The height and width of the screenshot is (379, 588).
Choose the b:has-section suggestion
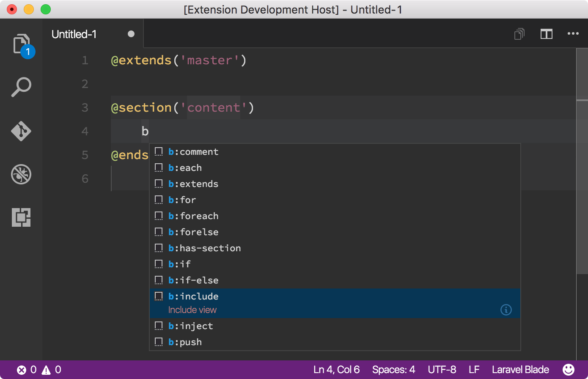[x=335, y=248]
